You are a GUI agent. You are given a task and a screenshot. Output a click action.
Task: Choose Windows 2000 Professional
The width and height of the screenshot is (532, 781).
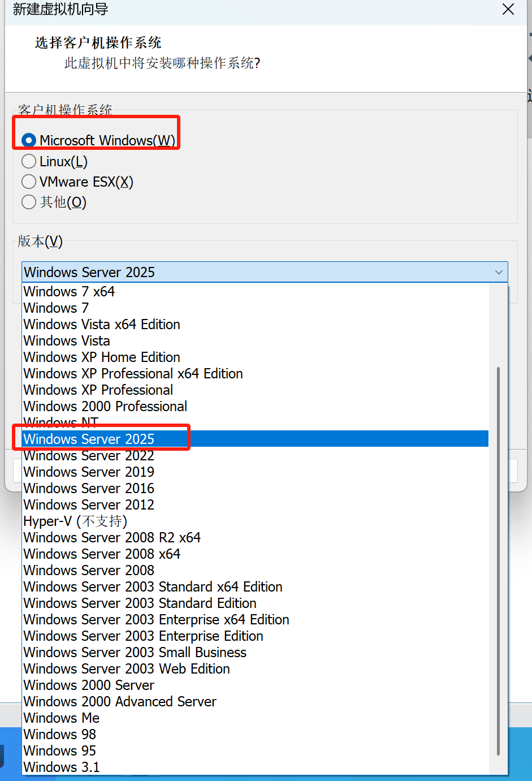256,406
